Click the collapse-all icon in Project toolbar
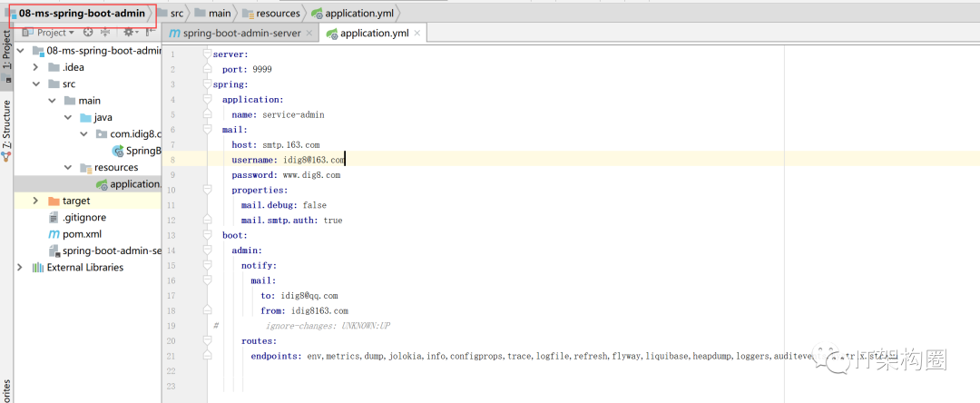 [x=105, y=32]
